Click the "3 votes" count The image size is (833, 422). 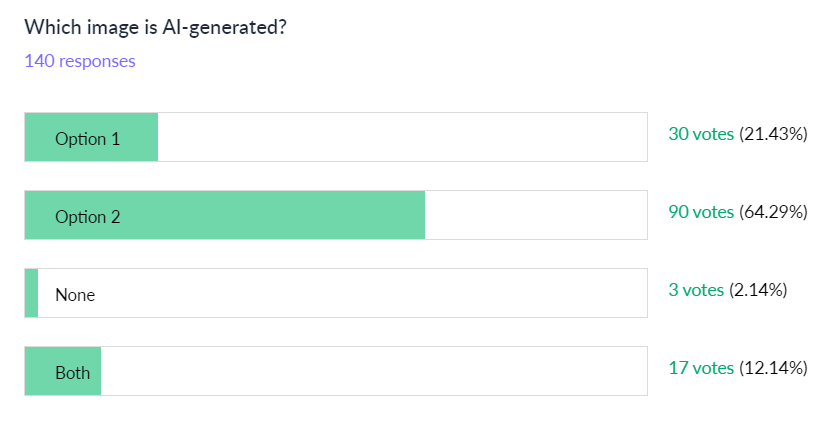pos(696,290)
